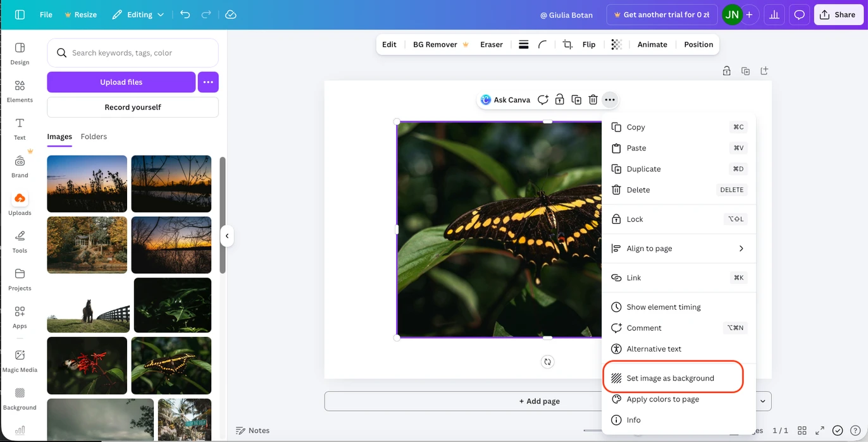Delete the image using the trash icon

[593, 99]
